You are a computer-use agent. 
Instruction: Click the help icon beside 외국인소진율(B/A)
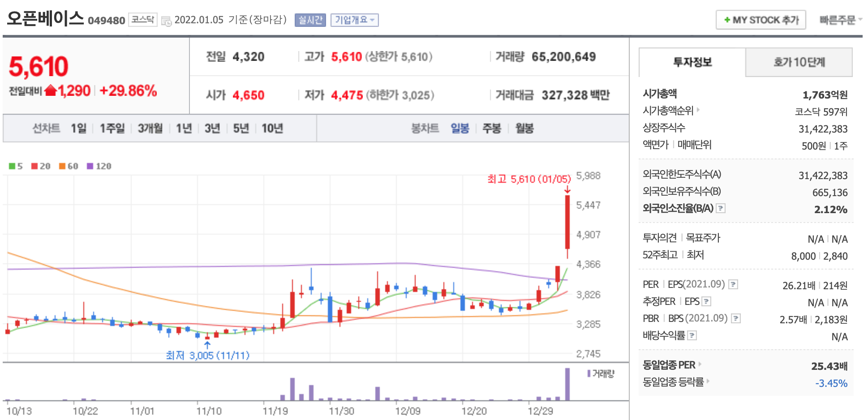click(721, 208)
